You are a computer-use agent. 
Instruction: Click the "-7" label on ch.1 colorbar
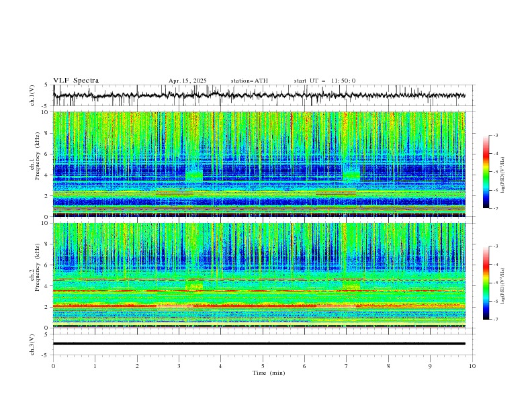pos(496,208)
